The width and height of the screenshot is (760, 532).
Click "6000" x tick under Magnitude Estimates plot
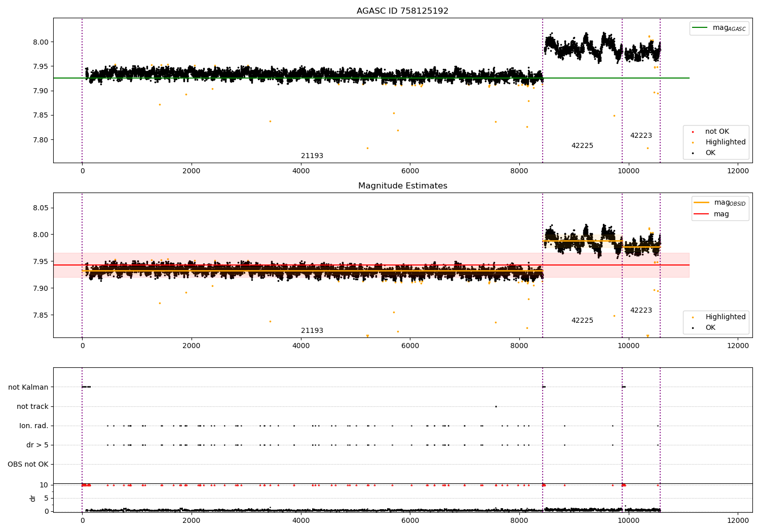pyautogui.click(x=410, y=346)
